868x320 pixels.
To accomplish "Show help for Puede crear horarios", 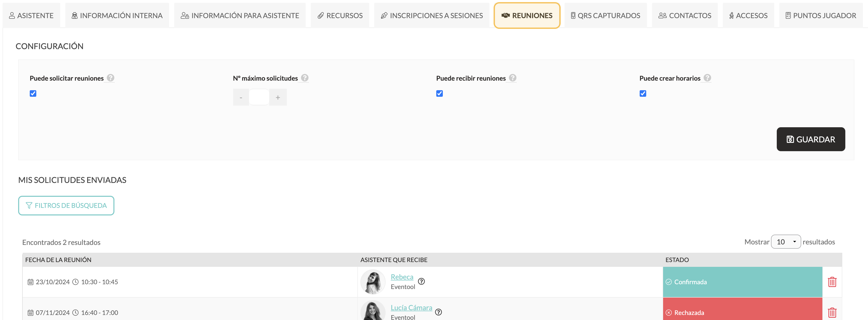I will point(707,78).
